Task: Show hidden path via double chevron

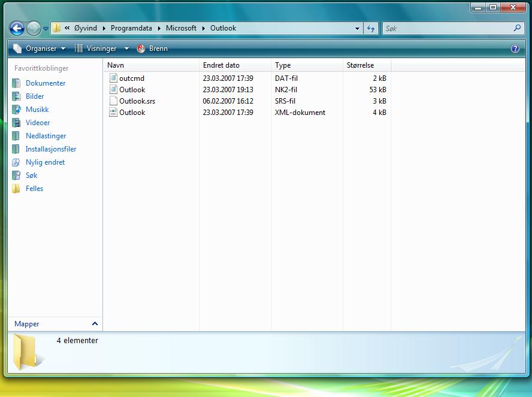Action: click(67, 28)
